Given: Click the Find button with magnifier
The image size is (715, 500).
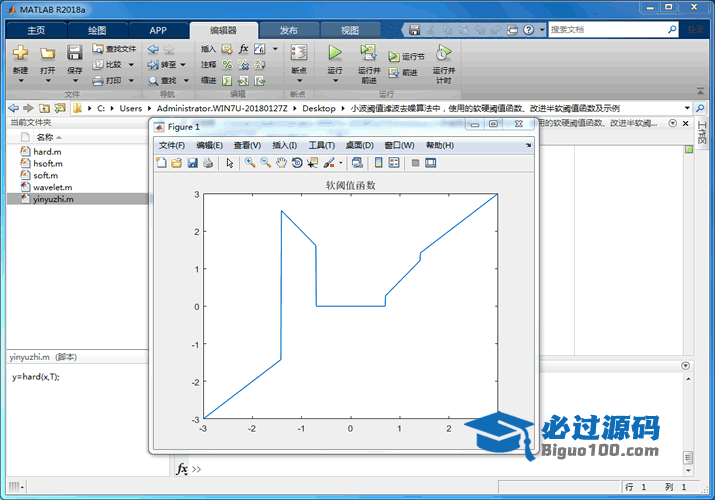Looking at the screenshot, I should click(x=163, y=81).
